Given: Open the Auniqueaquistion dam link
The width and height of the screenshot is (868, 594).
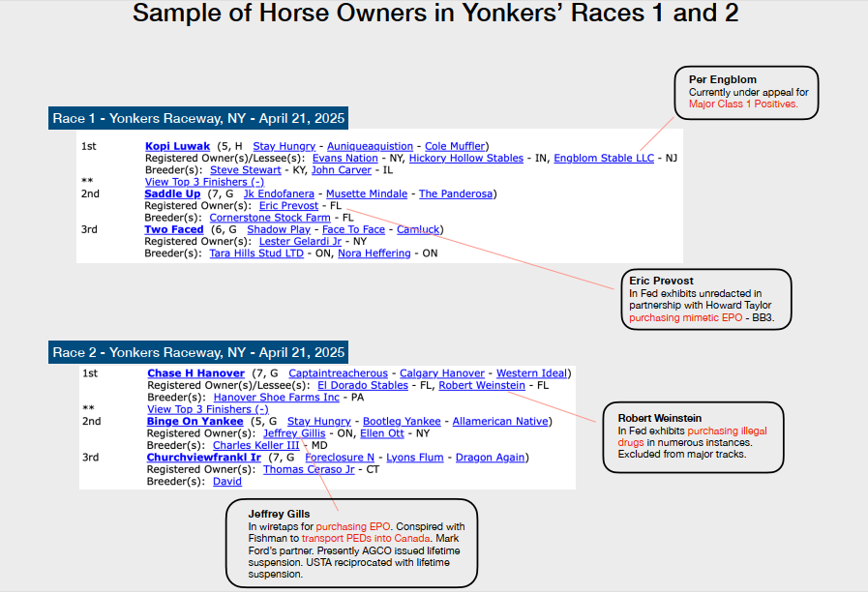Looking at the screenshot, I should click(x=370, y=146).
